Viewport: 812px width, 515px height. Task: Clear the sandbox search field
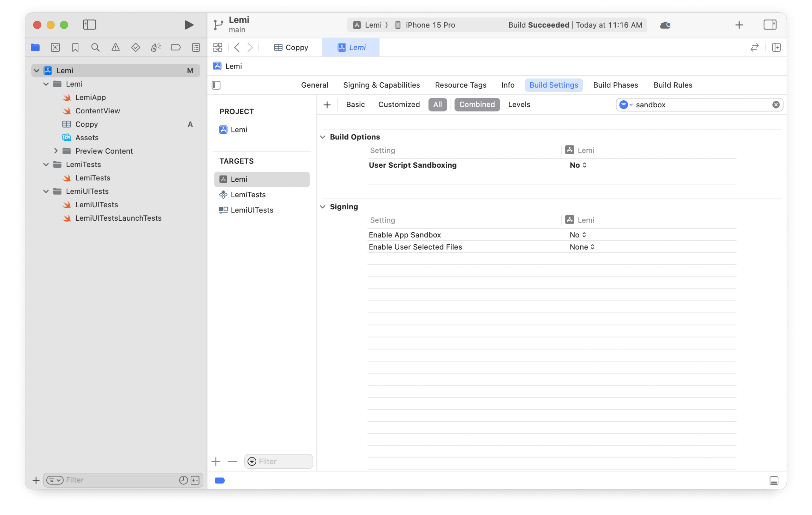pyautogui.click(x=776, y=105)
